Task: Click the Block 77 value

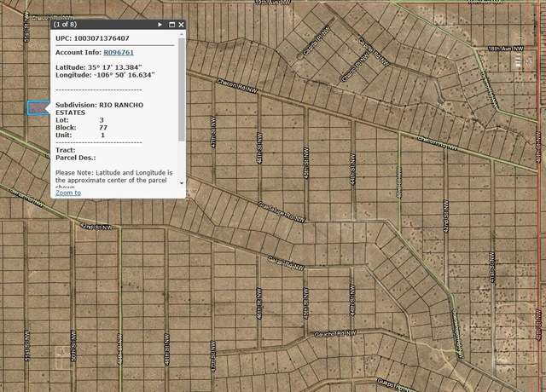Action: tap(103, 128)
